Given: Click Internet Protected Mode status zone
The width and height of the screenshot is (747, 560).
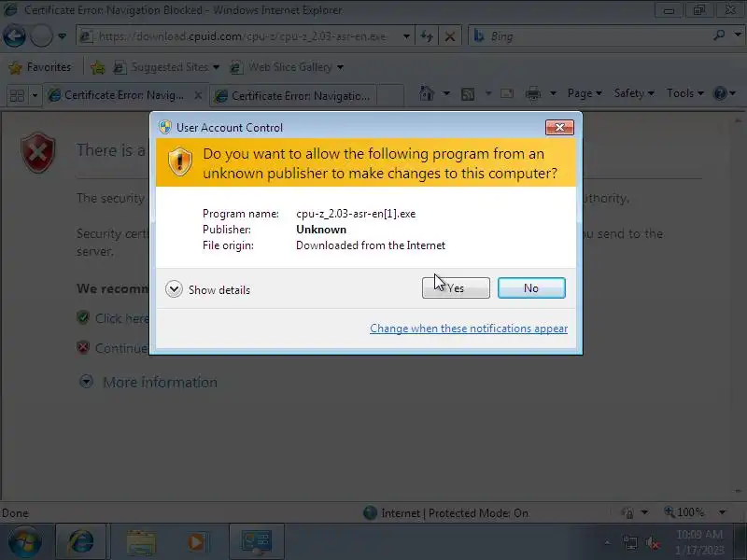Looking at the screenshot, I should point(445,512).
